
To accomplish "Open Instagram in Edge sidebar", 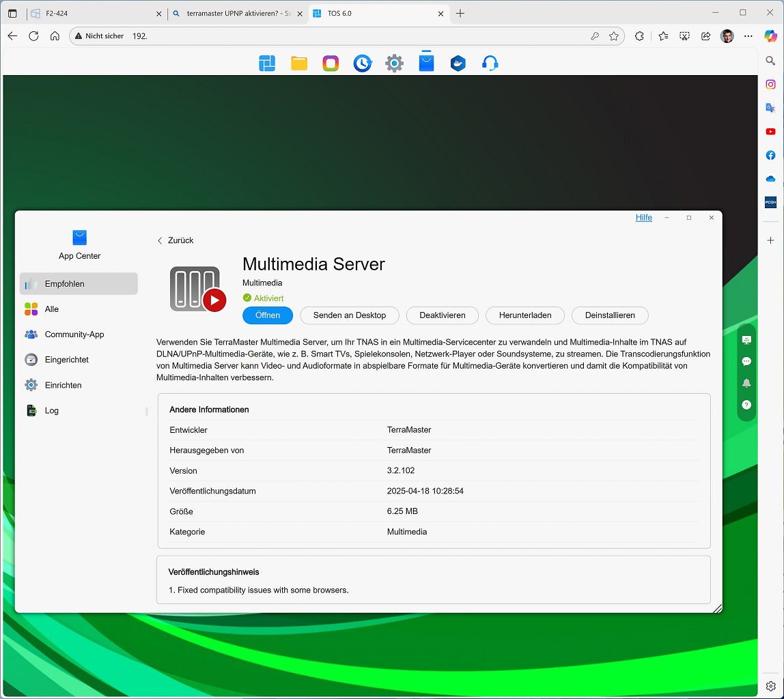I will (x=770, y=85).
